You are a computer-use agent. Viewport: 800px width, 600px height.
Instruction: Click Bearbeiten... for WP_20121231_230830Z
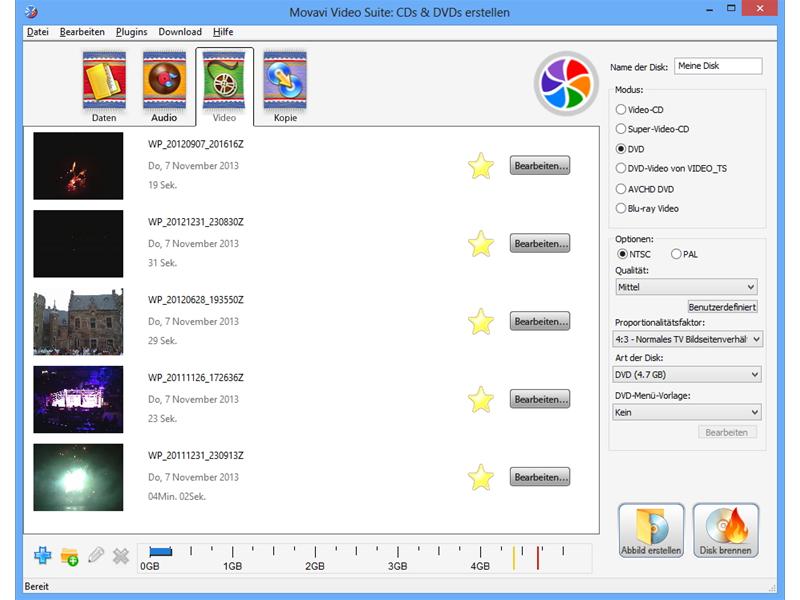[540, 244]
